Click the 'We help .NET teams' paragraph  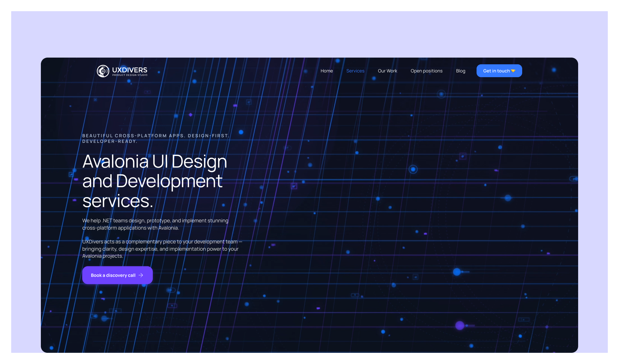tap(155, 224)
